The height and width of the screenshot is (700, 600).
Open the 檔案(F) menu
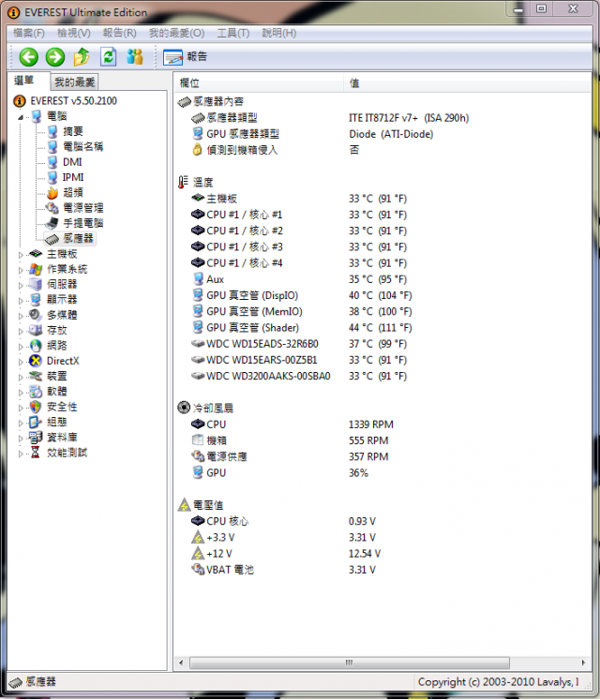point(29,33)
